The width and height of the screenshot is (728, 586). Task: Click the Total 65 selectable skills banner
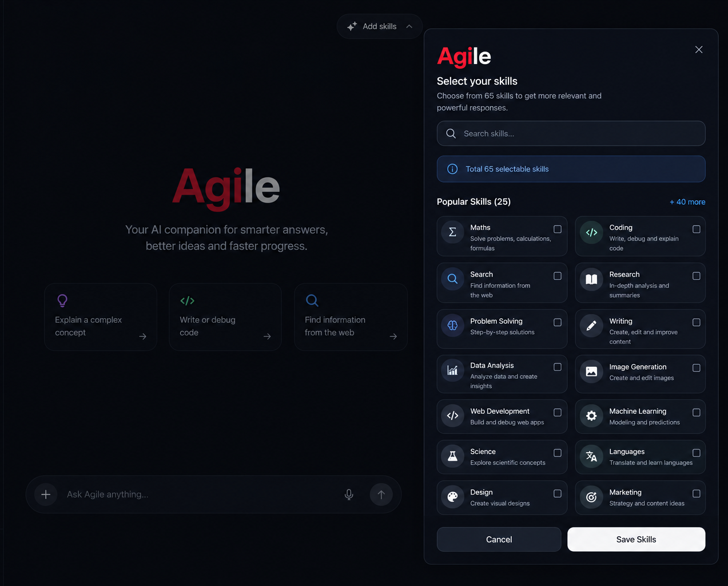click(x=571, y=169)
